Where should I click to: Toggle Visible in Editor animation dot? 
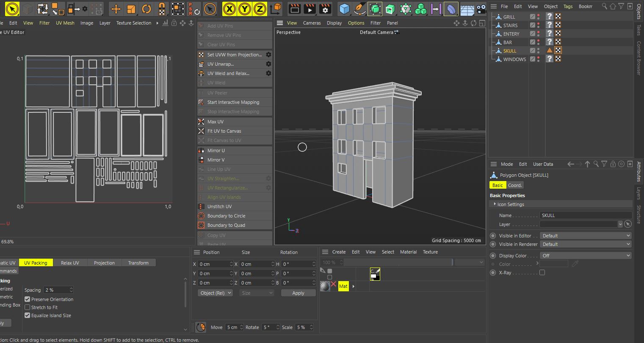[493, 236]
